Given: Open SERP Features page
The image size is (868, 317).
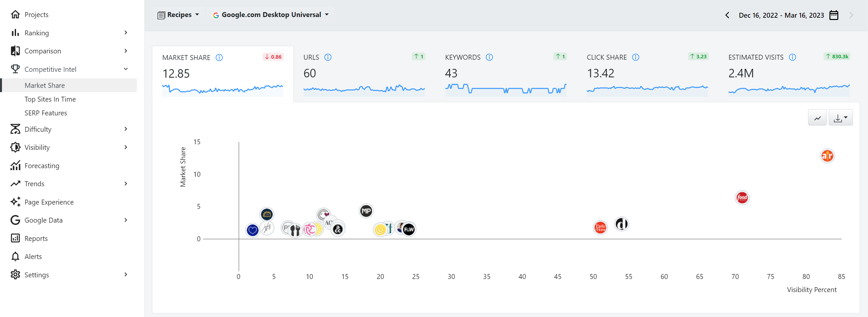Looking at the screenshot, I should [46, 113].
